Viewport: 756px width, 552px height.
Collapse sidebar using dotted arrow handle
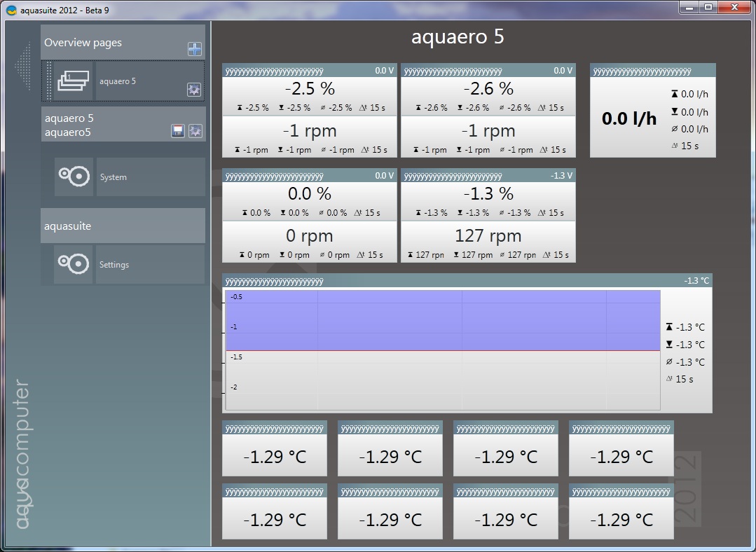[24, 67]
